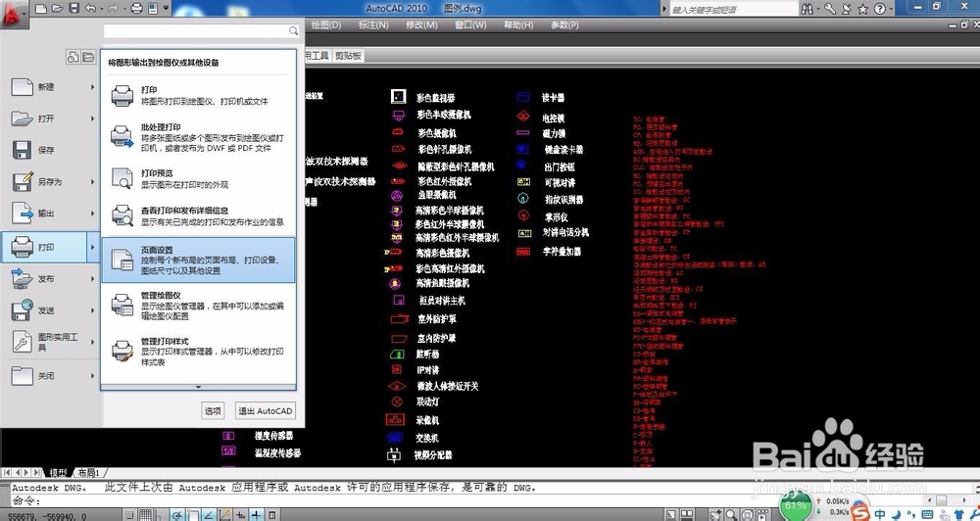Click Plot printer icon in quick access toolbar
Image resolution: width=980 pixels, height=521 pixels.
tap(137, 8)
